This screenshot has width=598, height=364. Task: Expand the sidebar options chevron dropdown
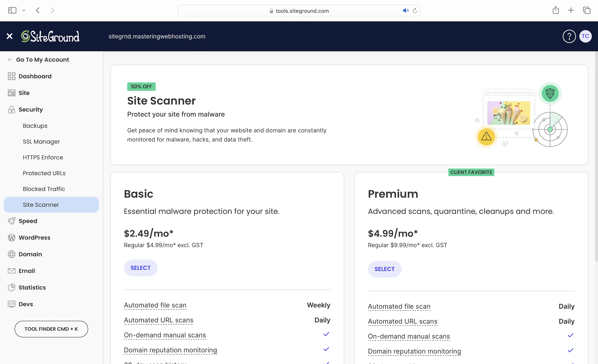23,10
